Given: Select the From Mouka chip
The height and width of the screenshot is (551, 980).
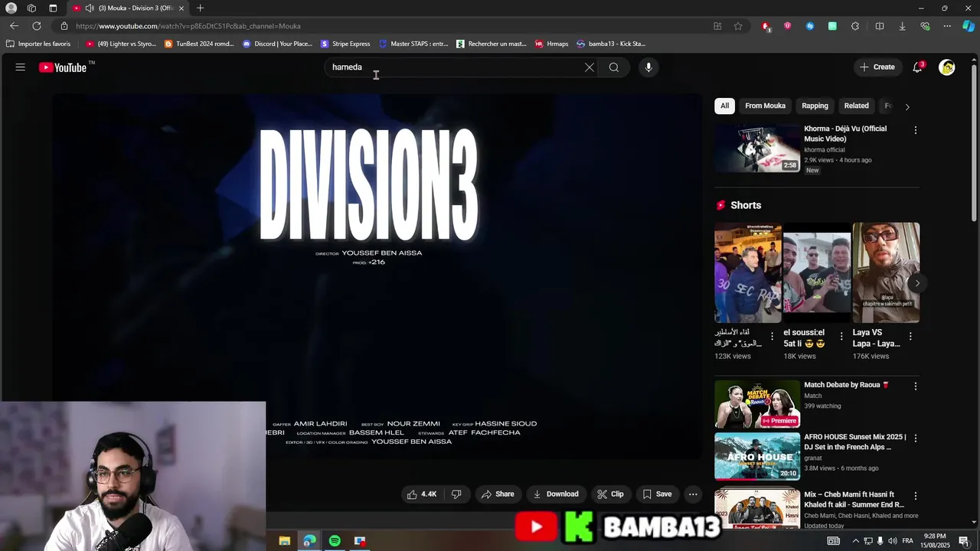Looking at the screenshot, I should [x=765, y=106].
